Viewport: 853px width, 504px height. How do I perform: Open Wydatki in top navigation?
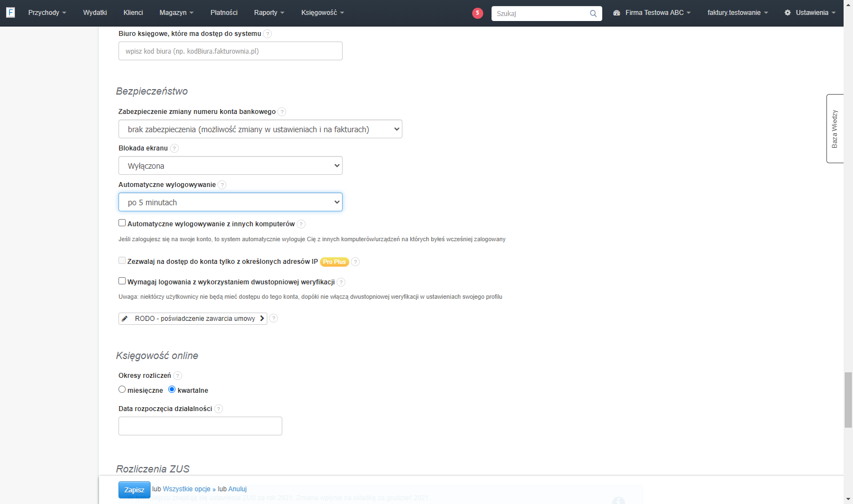(x=95, y=13)
